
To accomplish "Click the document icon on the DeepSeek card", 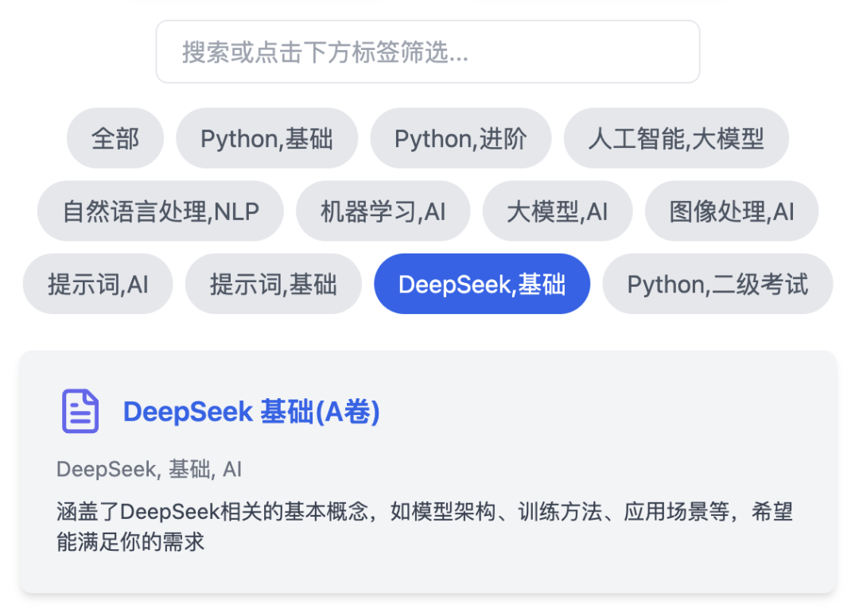I will 80,411.
